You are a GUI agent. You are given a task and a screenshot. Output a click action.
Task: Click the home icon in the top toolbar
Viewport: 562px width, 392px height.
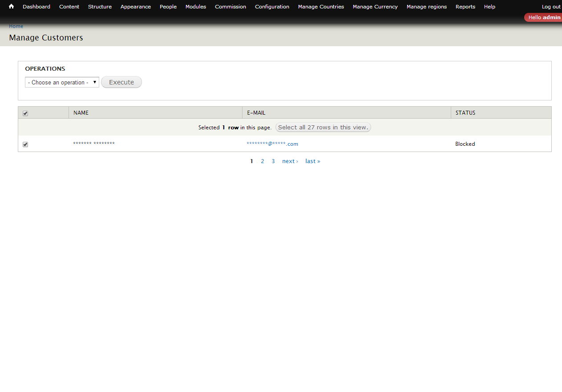pyautogui.click(x=11, y=7)
